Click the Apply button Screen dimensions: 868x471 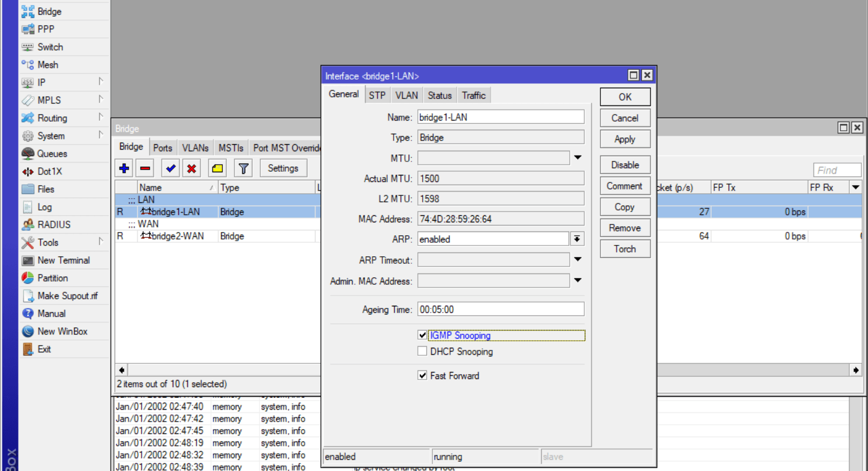pos(625,139)
